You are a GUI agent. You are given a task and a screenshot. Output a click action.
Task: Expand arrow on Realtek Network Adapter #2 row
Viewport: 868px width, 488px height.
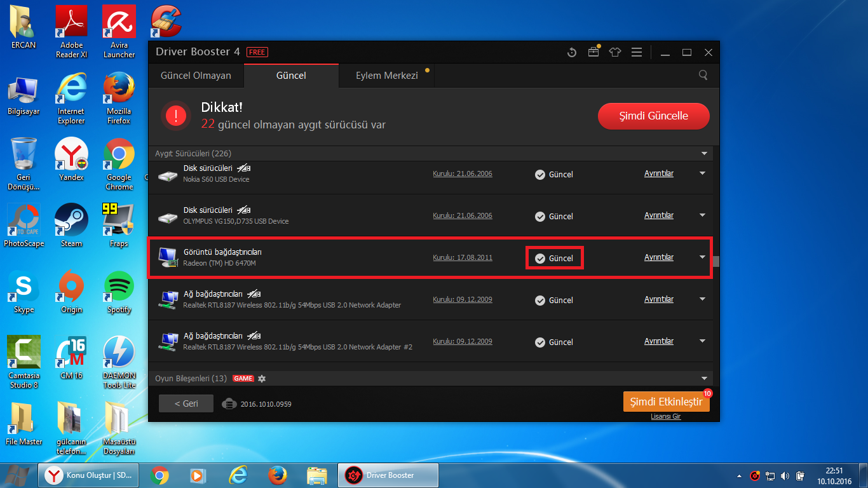click(702, 341)
